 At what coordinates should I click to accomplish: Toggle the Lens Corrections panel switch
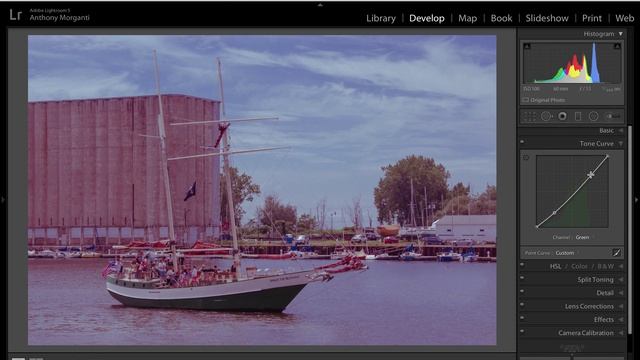coord(522,304)
